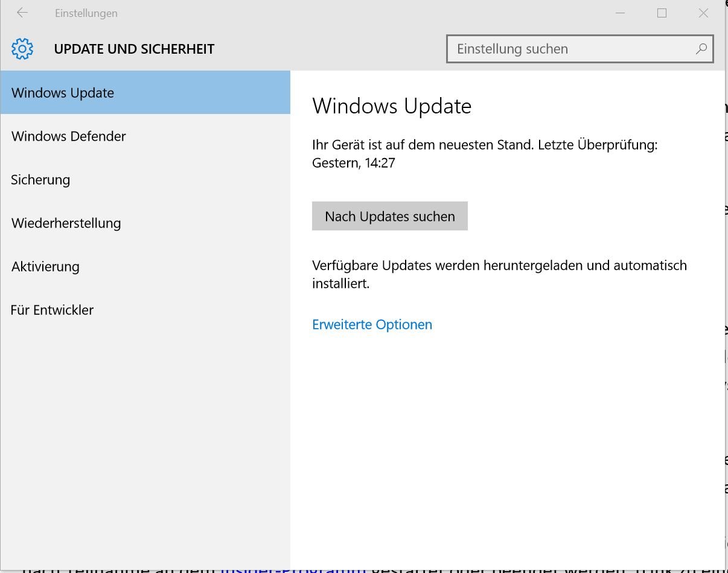This screenshot has height=573, width=728.
Task: Open the Windows Defender section
Action: tap(69, 136)
